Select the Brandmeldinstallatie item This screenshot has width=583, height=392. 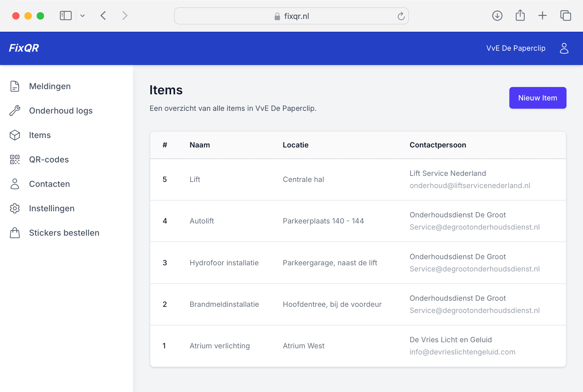pos(224,304)
